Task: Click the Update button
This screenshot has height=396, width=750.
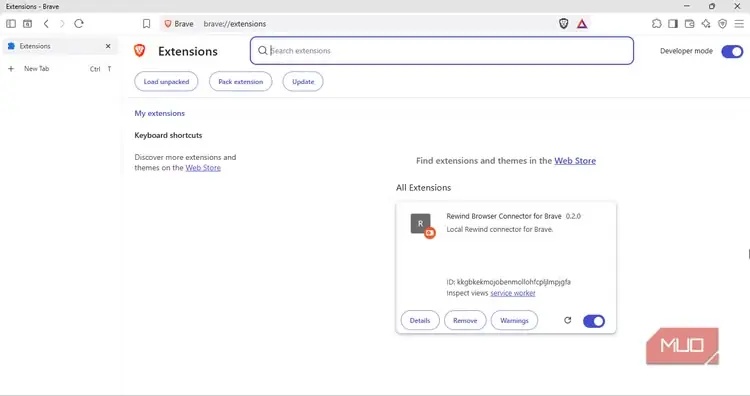Action: [303, 82]
